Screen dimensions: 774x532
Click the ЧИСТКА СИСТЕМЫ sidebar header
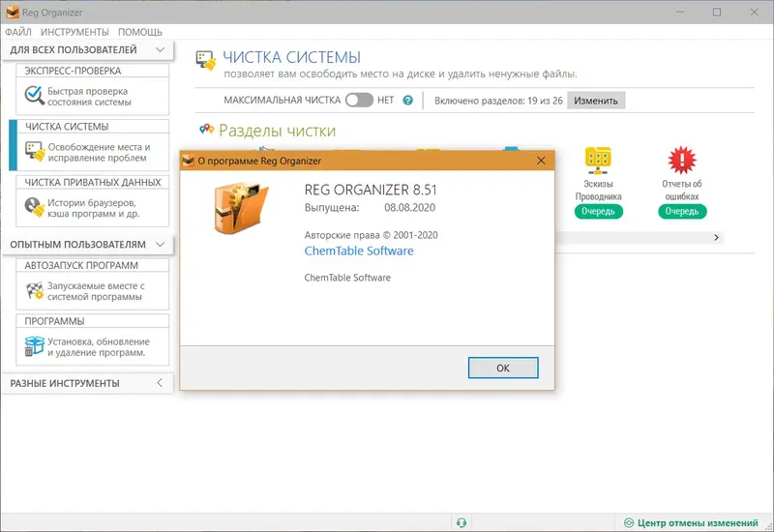click(x=92, y=127)
